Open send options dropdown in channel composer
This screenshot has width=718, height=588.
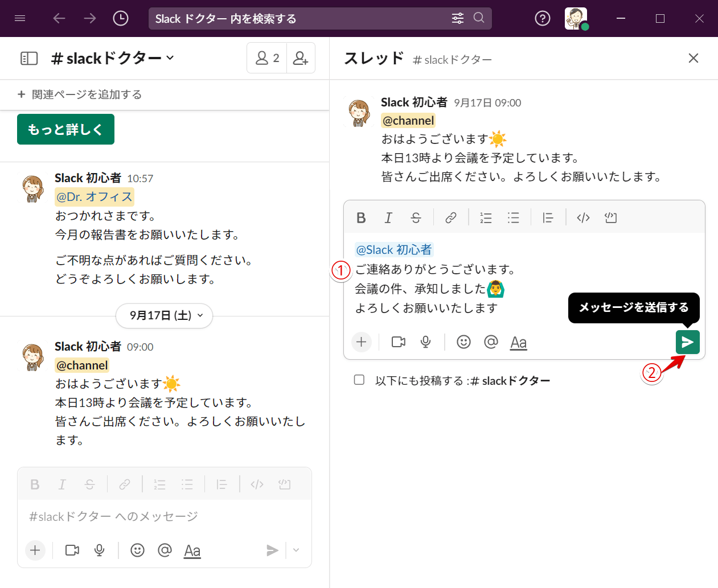tap(296, 550)
